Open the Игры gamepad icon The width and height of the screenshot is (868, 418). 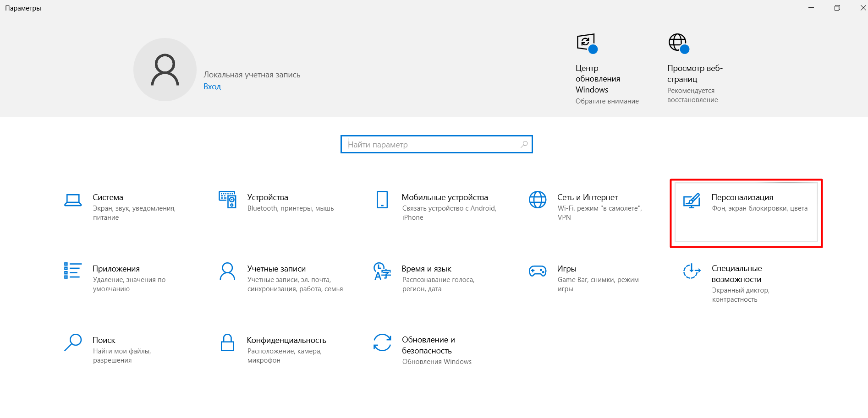[x=538, y=271]
